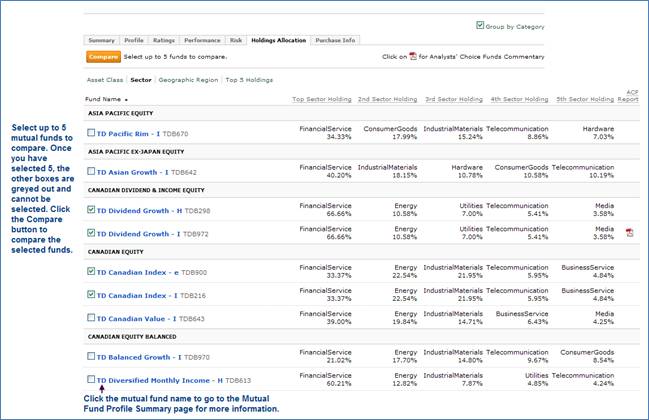Open TD Canadian Index - e fund link
Viewport: 649px width, 420px height.
138,272
